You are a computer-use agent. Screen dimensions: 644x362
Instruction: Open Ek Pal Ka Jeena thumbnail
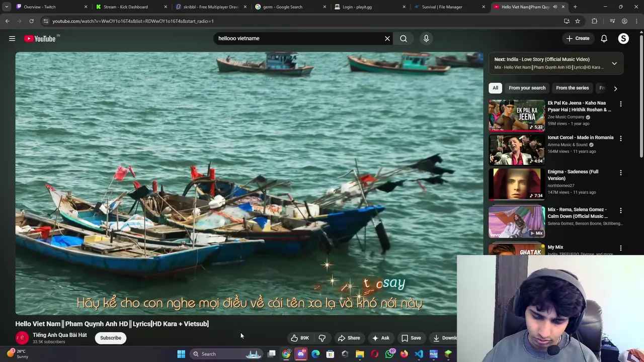coord(517,115)
